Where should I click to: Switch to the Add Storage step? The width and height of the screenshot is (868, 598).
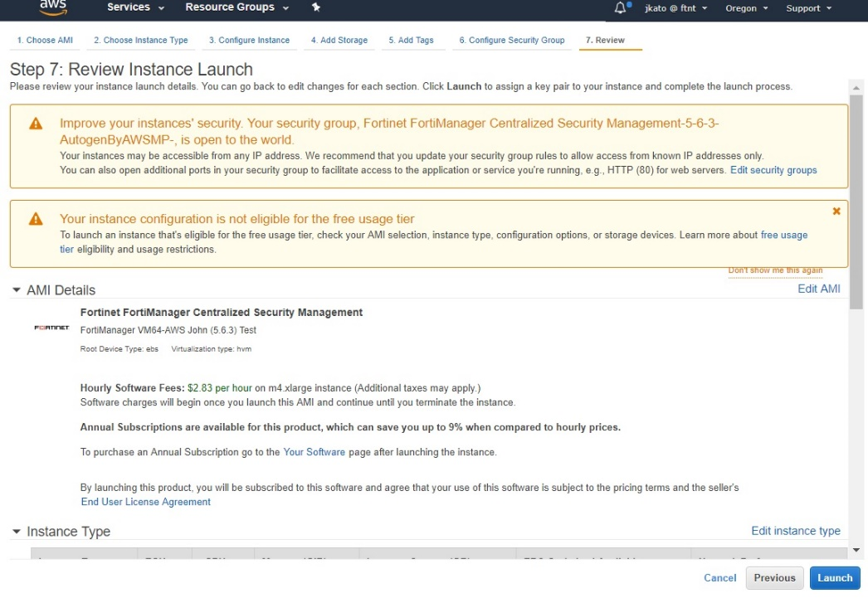[x=339, y=39]
